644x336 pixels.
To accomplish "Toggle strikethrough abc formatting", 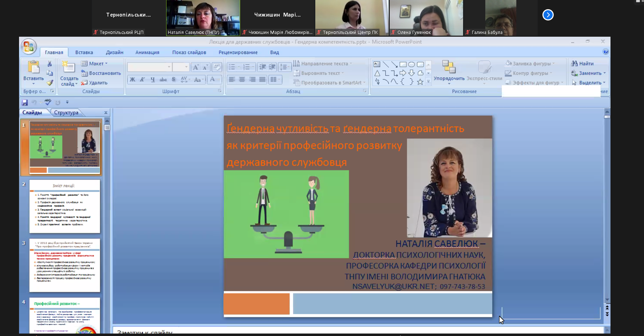I will [x=163, y=79].
